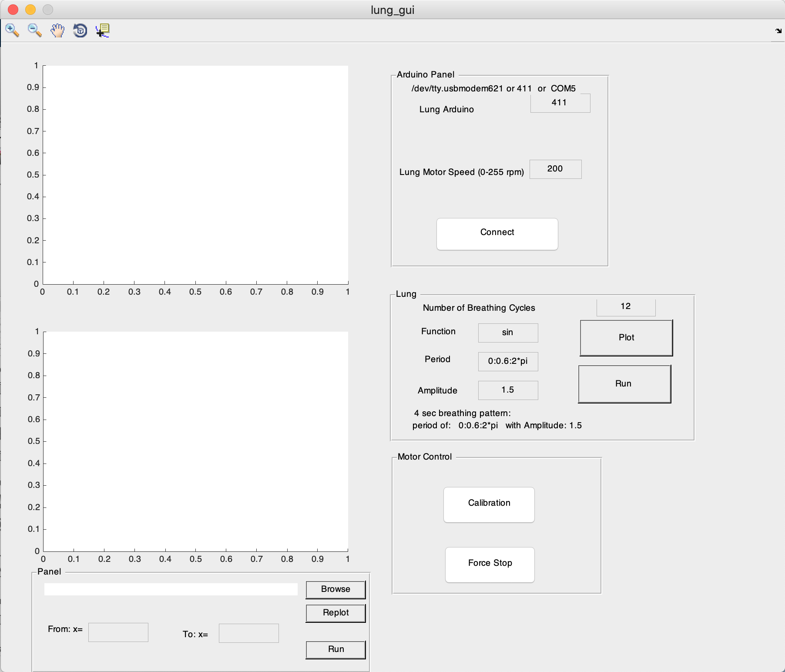This screenshot has height=672, width=785.
Task: Click Run in the bottom Panel
Action: pyautogui.click(x=335, y=650)
